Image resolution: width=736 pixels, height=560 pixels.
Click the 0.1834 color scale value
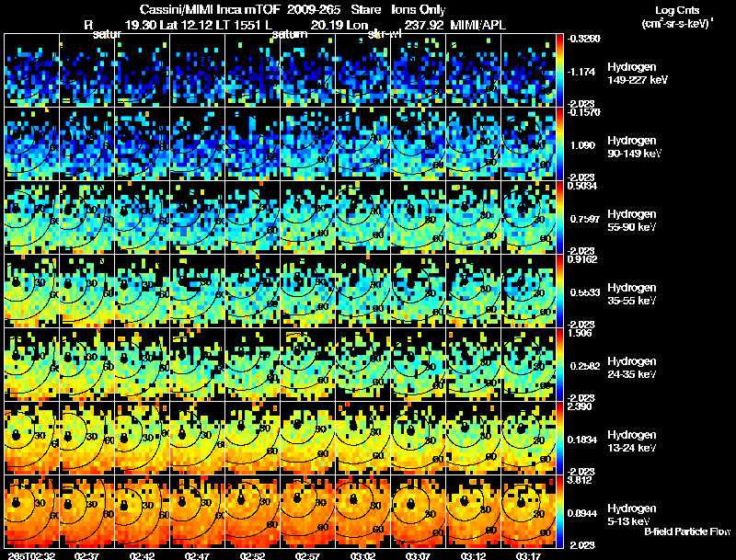(581, 440)
